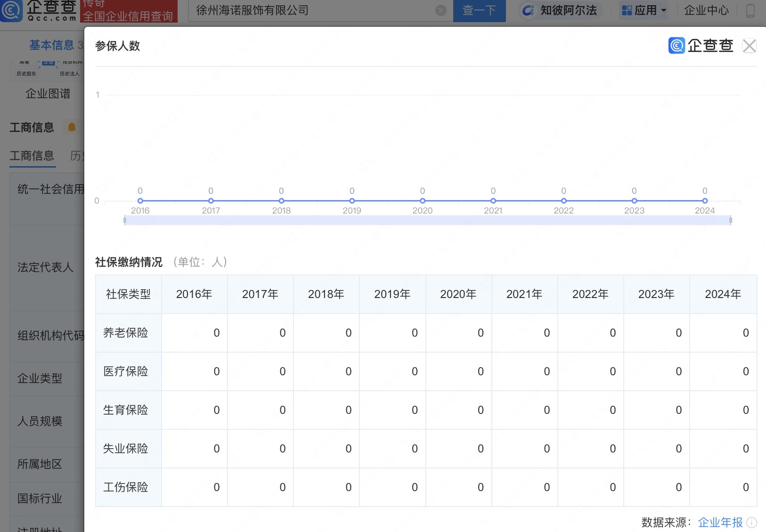Click 所属地区 label in background page

tap(40, 464)
